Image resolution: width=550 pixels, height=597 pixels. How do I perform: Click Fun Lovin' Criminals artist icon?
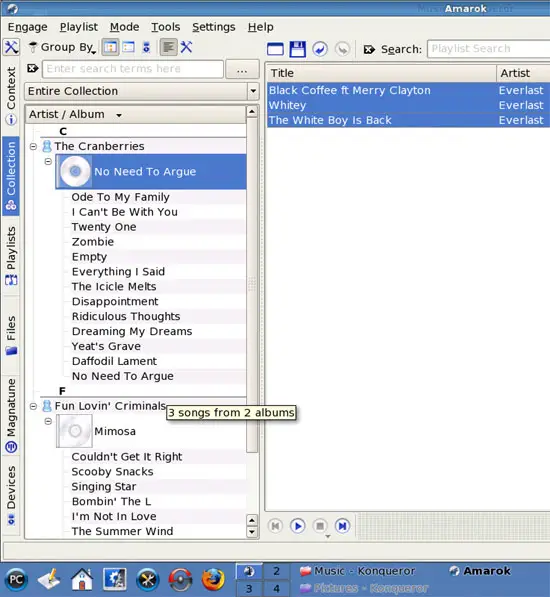point(47,406)
